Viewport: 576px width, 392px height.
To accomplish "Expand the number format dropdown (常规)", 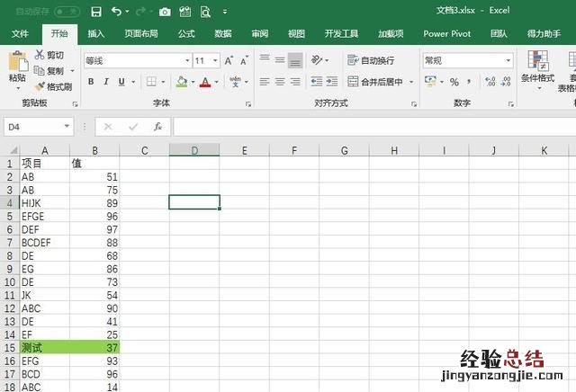I will 467,60.
